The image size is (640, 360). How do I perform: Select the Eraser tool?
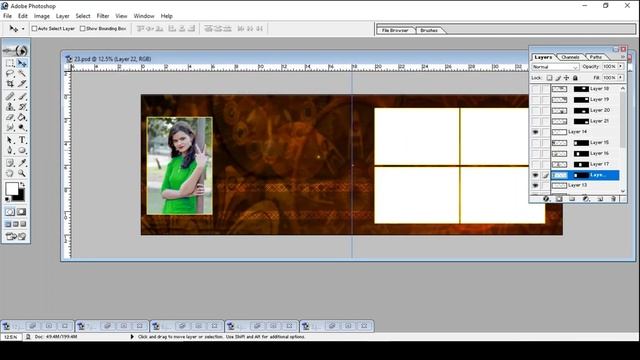point(10,117)
